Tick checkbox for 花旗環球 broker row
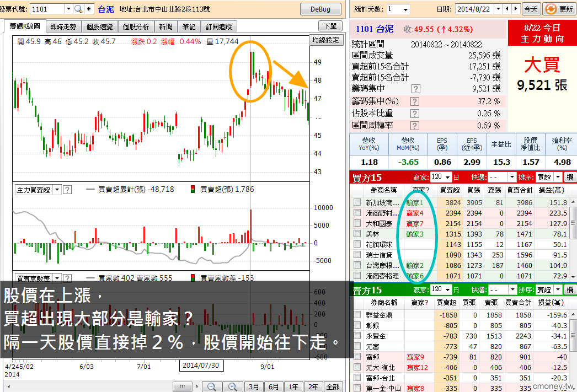This screenshot has width=577, height=392. pyautogui.click(x=357, y=244)
